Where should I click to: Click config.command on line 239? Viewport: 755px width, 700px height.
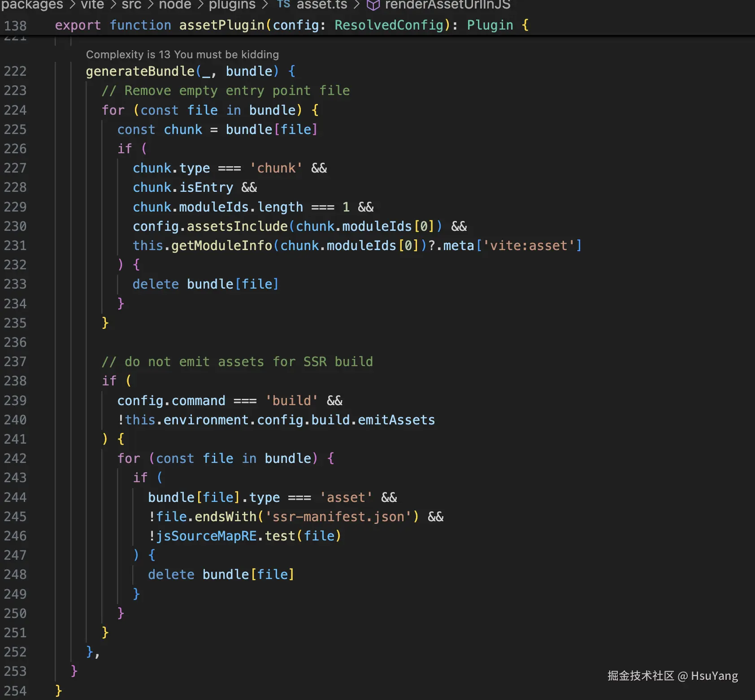[171, 401]
